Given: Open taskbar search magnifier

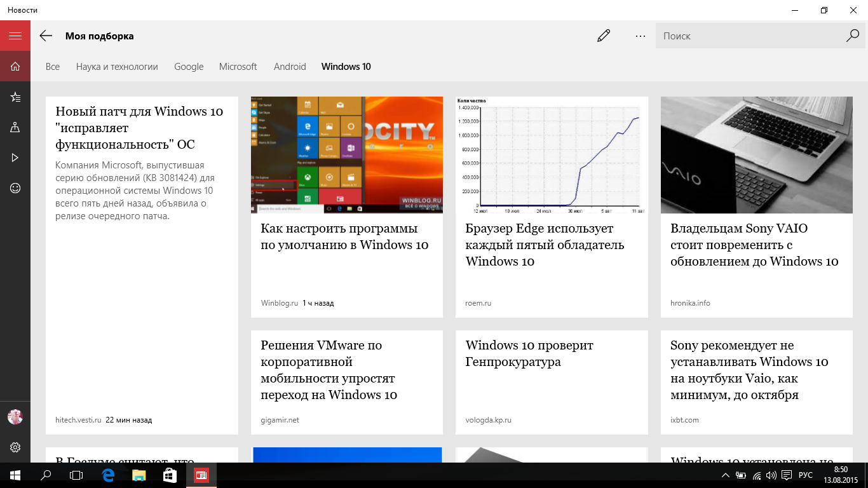Looking at the screenshot, I should pyautogui.click(x=46, y=475).
